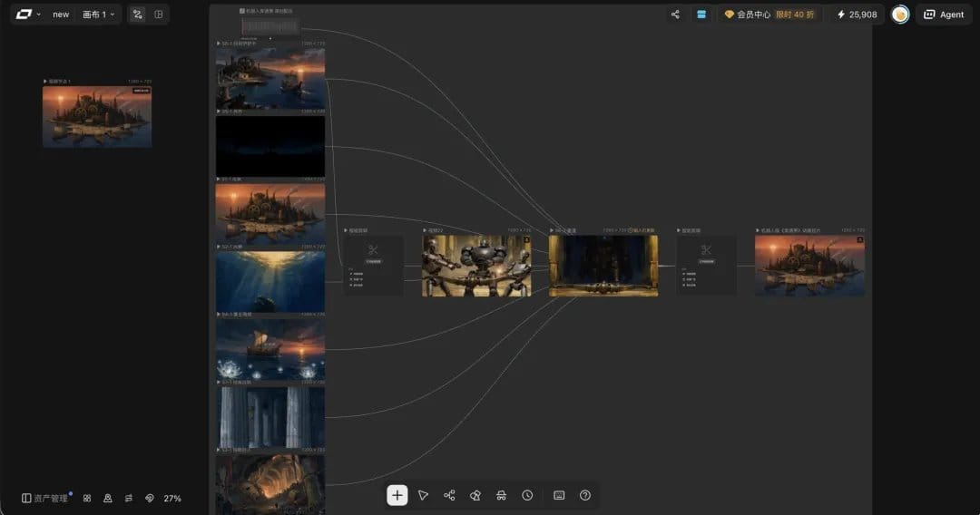
Task: Select the pointer arrow tool
Action: (423, 495)
